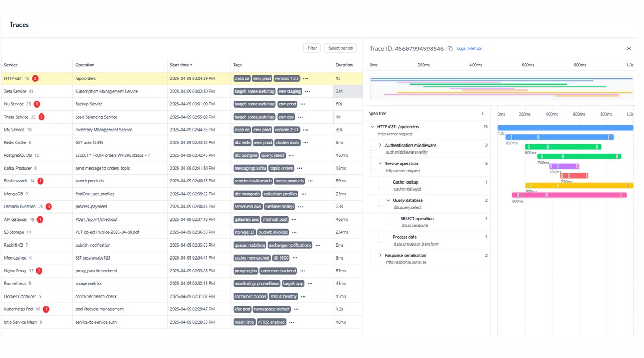Collapse the Span tree panel with its chevron
The width and height of the screenshot is (644, 358).
483,113
